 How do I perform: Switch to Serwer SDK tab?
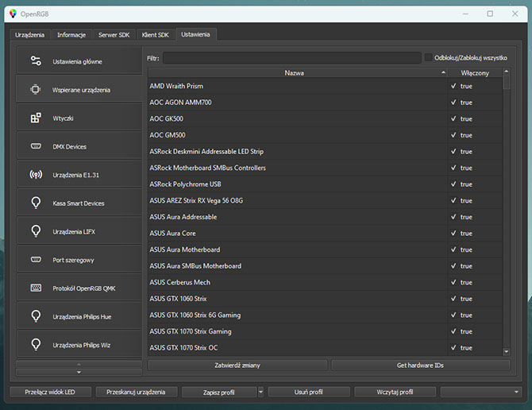coord(114,35)
